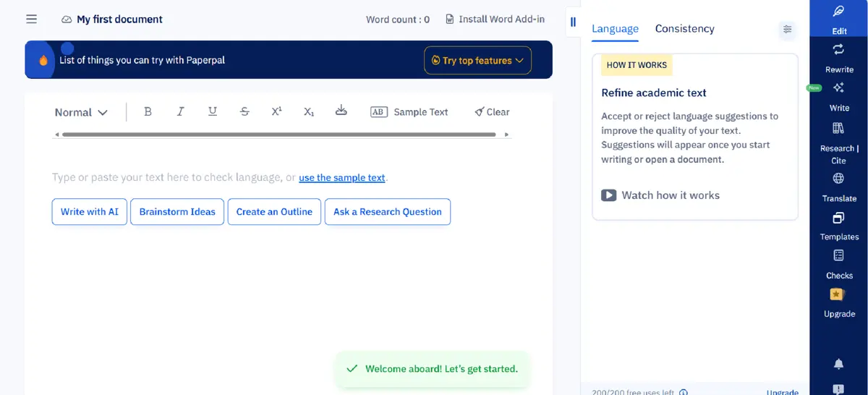The height and width of the screenshot is (395, 868).
Task: Click the Watch how it works link
Action: click(671, 195)
